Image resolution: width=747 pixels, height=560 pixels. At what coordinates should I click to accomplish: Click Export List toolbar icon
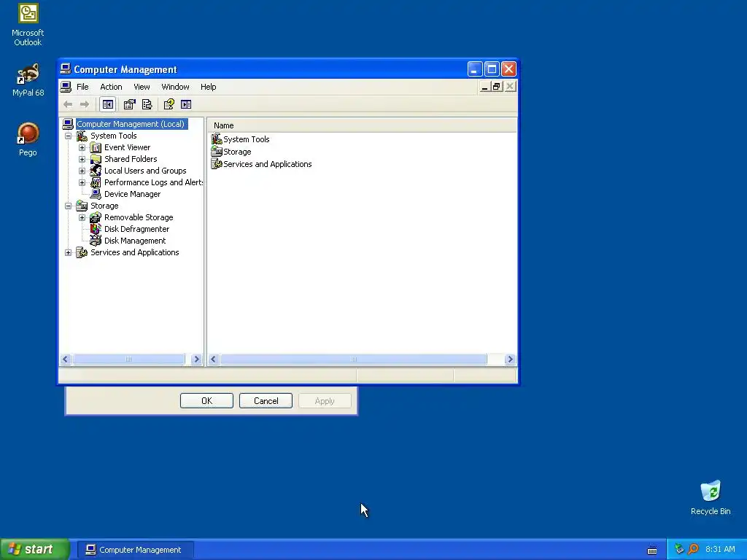click(147, 104)
